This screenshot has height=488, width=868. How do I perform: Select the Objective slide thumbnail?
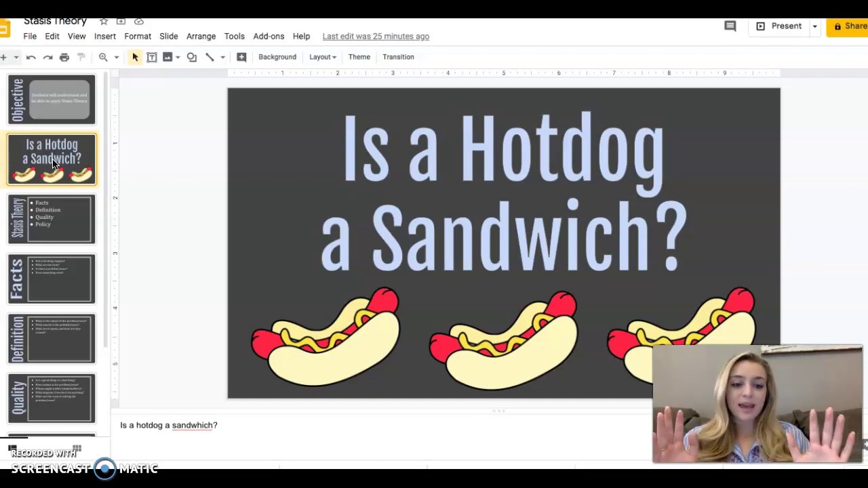[x=52, y=100]
